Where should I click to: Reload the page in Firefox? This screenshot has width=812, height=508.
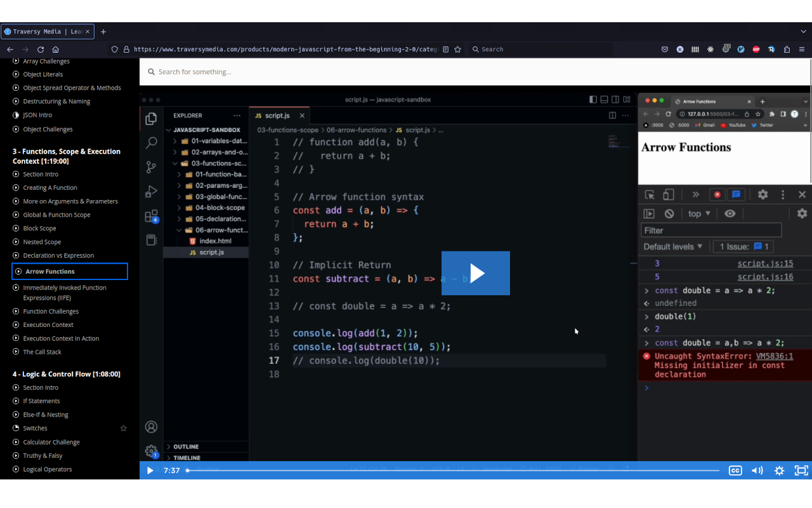coord(41,50)
